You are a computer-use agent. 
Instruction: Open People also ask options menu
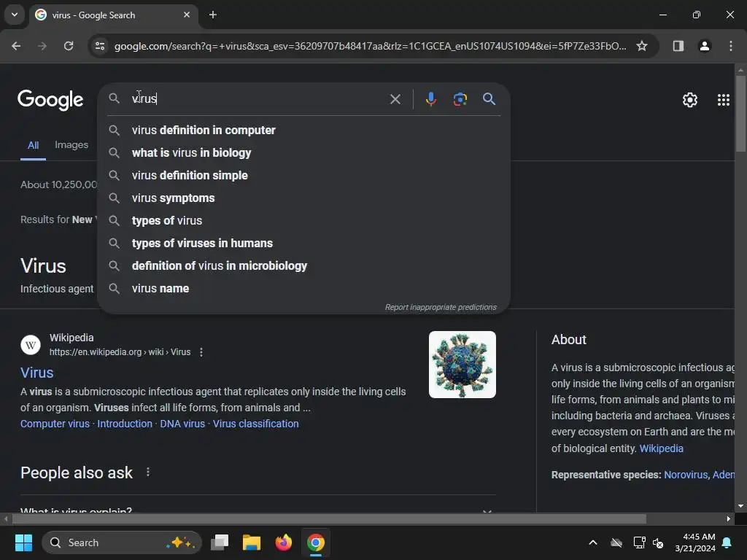(148, 472)
